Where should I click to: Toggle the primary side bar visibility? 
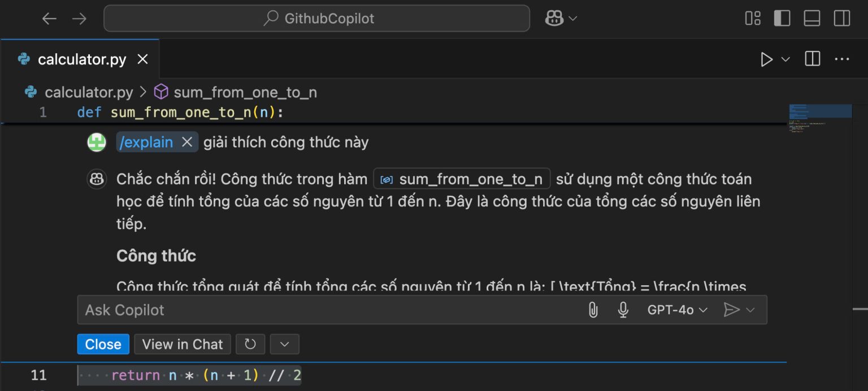tap(782, 18)
